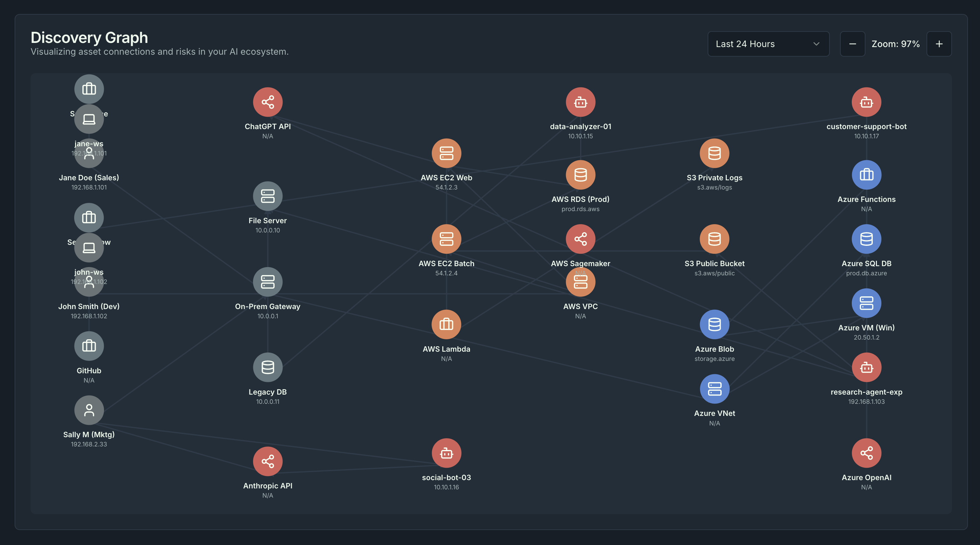The image size is (980, 545).
Task: Select the Anthropic API node icon
Action: click(x=268, y=461)
